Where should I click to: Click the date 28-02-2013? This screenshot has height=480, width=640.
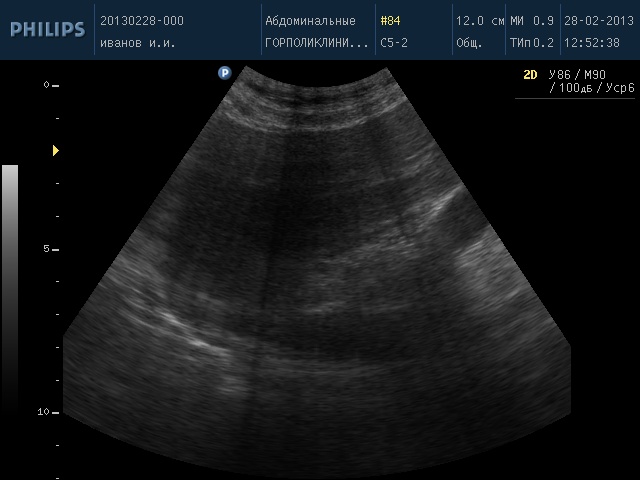point(596,21)
